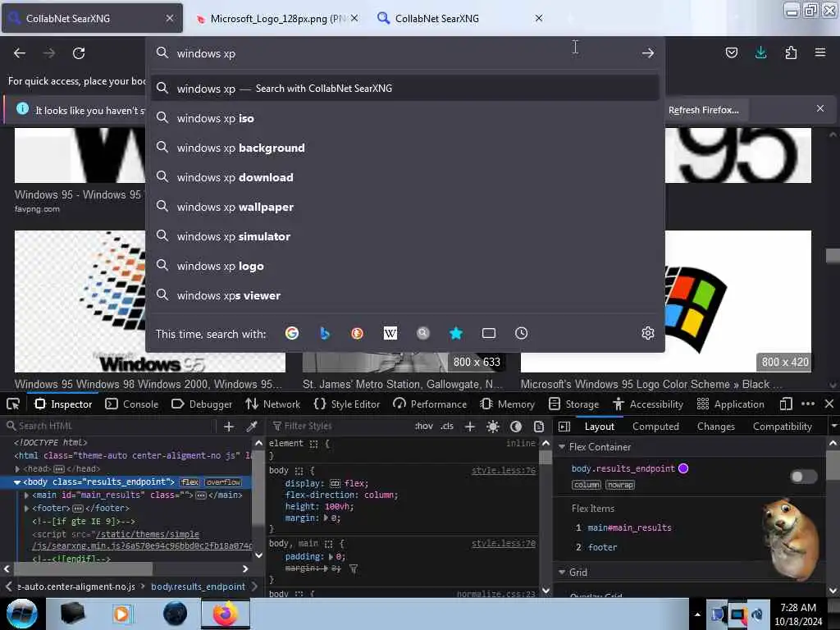
Task: Toggle the overflow badge on body element
Action: 223,482
